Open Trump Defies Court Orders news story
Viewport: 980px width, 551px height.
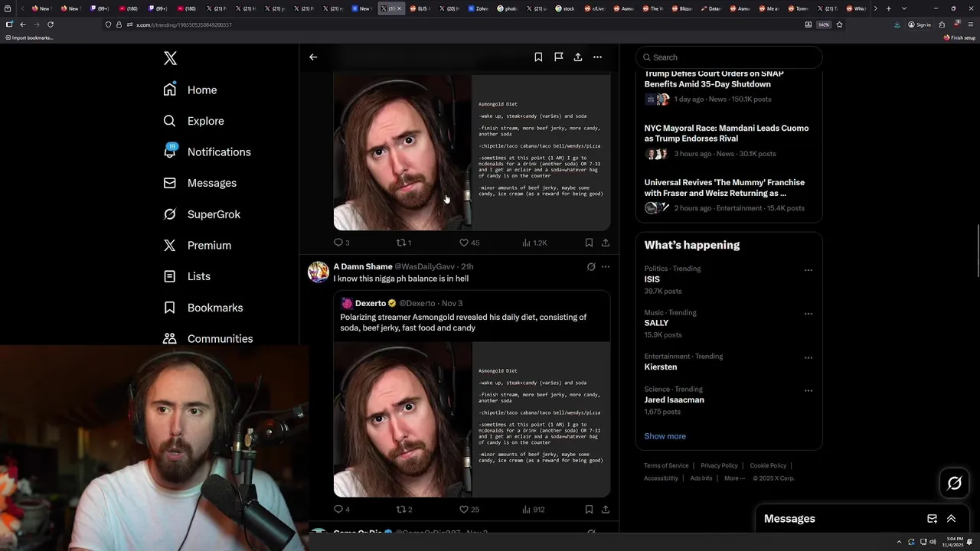pos(729,86)
